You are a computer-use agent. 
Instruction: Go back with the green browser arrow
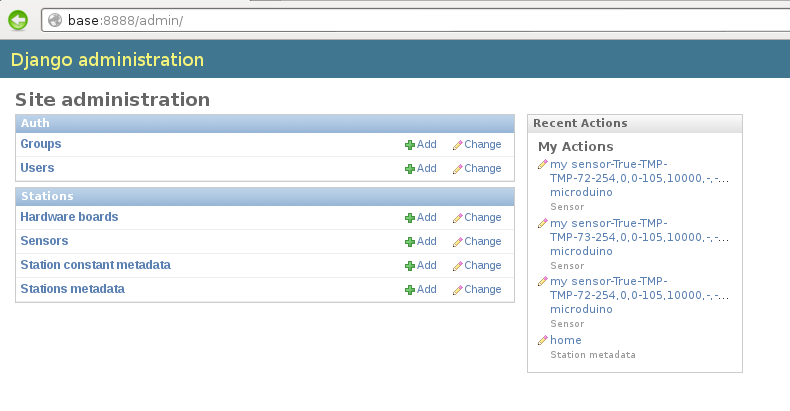coord(18,20)
